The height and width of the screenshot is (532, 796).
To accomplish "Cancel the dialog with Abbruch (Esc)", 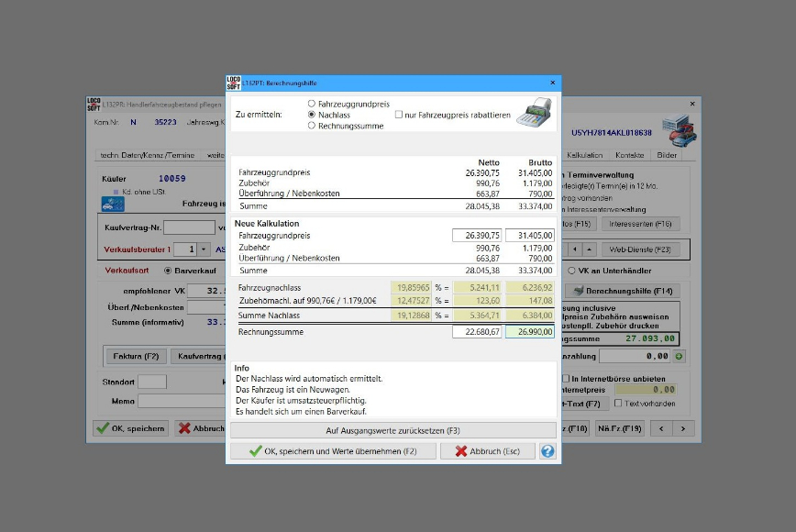I will pyautogui.click(x=487, y=451).
